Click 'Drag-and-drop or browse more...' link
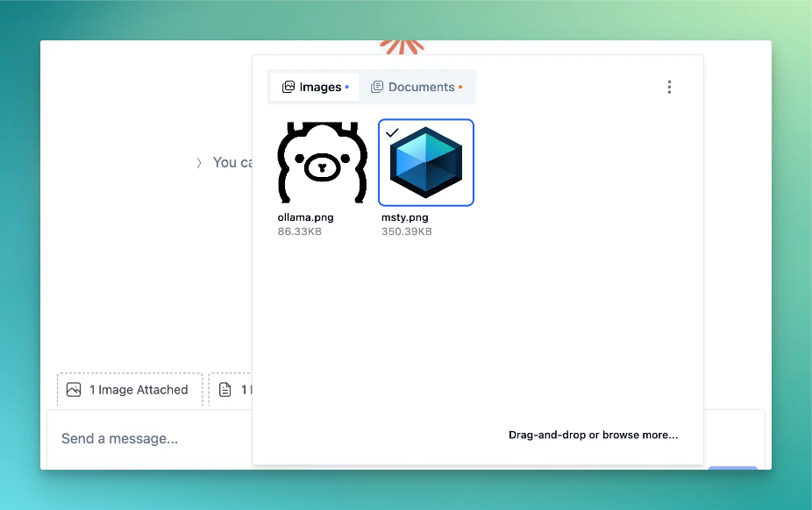This screenshot has width=812, height=510. tap(593, 435)
